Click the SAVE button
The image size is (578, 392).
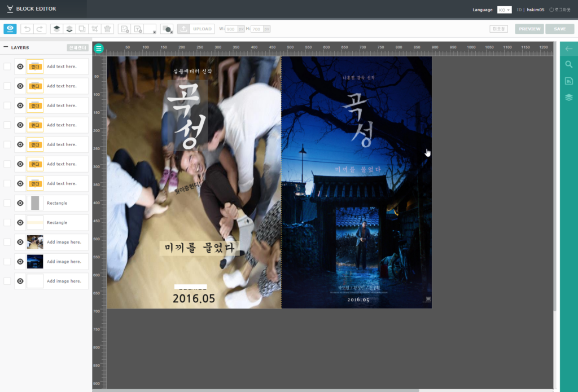point(559,29)
